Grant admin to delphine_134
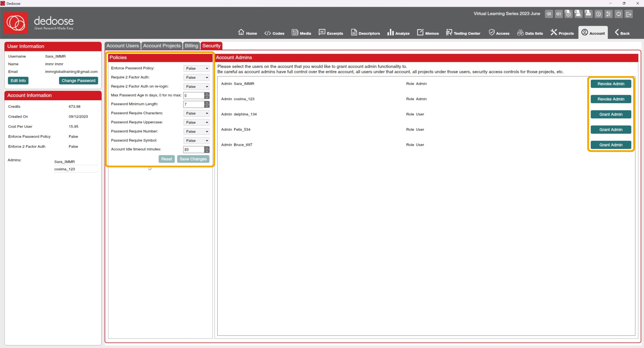The height and width of the screenshot is (348, 644). coord(611,114)
